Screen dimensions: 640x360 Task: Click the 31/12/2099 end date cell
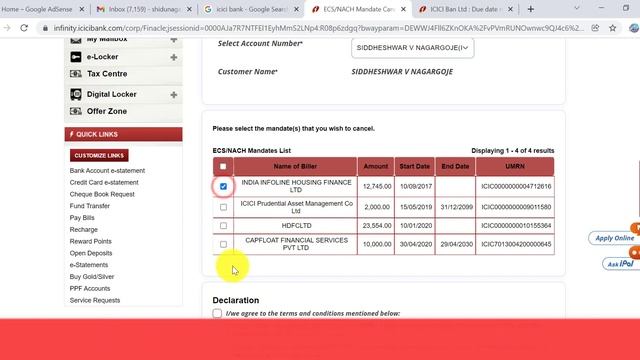pyautogui.click(x=456, y=207)
